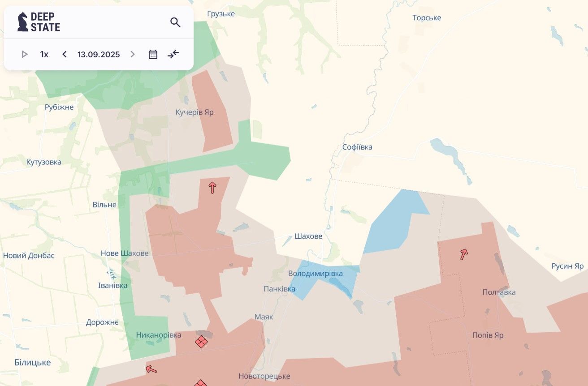Viewport: 588px width, 386px height.
Task: Open the calendar date picker icon
Action: 153,55
